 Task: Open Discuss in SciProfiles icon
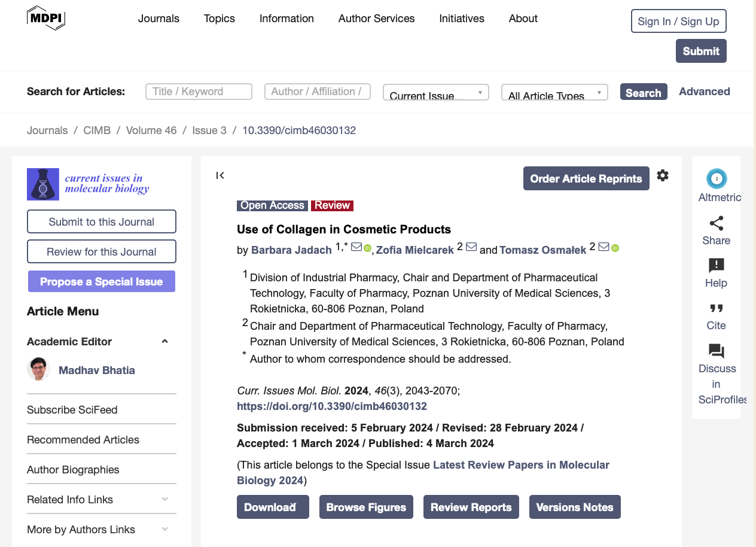coord(716,351)
